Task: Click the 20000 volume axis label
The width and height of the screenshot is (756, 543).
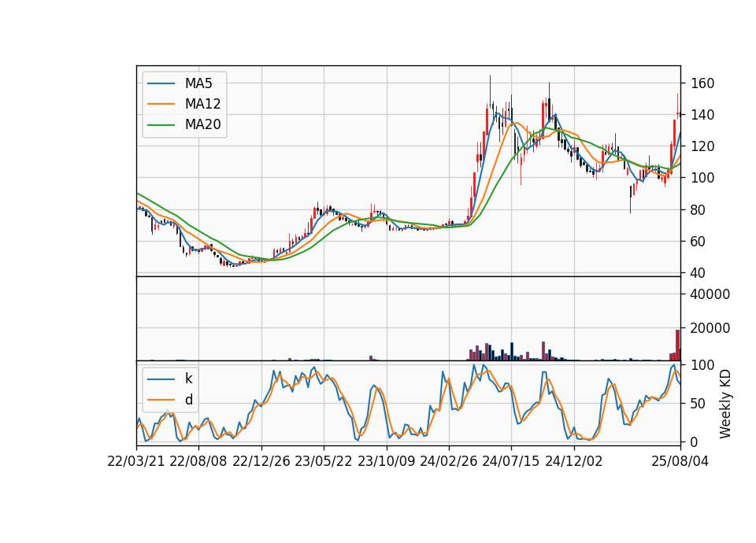Action: pos(710,329)
